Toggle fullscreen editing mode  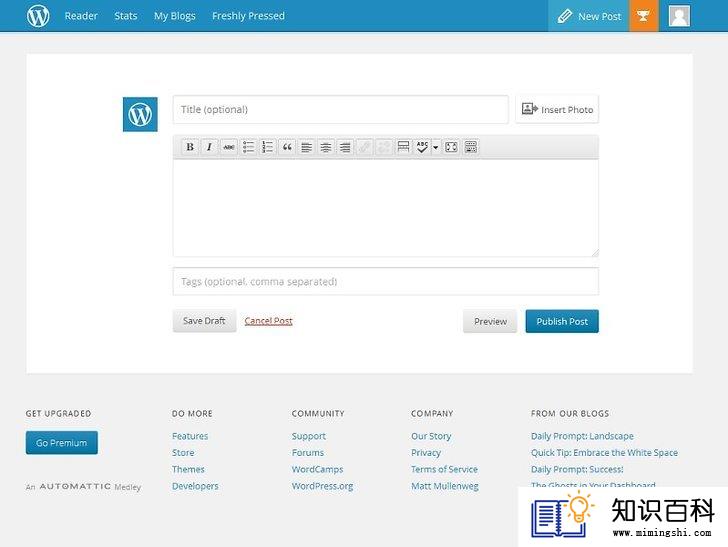pos(451,147)
